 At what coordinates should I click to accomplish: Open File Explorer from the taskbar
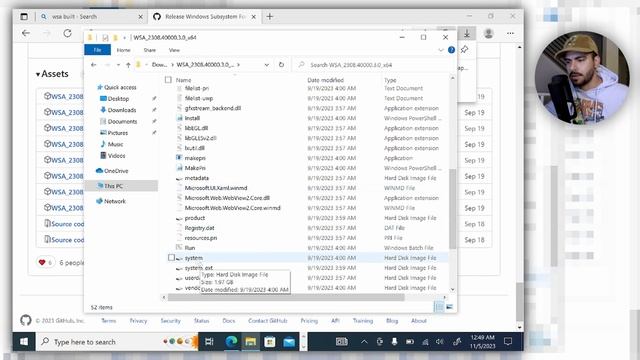pyautogui.click(x=251, y=342)
